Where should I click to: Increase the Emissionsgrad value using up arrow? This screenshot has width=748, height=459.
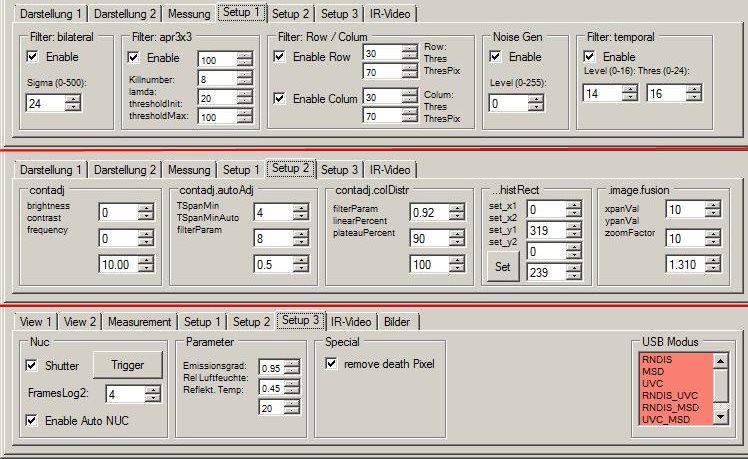coord(291,364)
